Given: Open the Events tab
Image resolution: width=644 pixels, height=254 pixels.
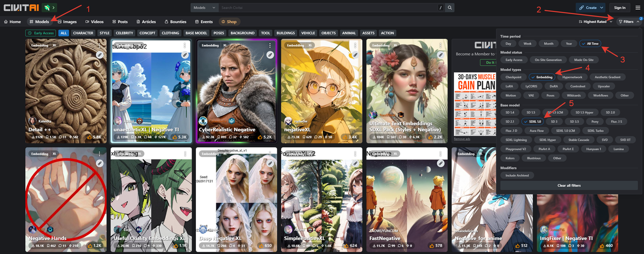Looking at the screenshot, I should [x=204, y=21].
